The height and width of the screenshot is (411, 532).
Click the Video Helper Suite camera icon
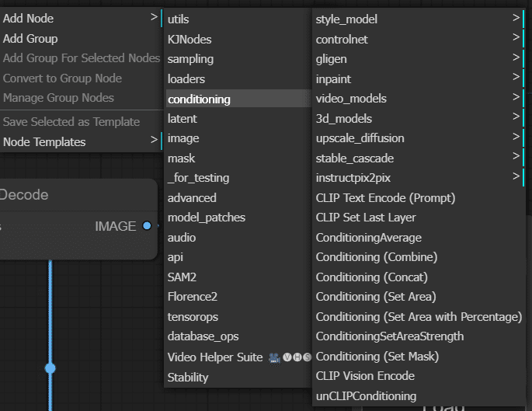[x=273, y=357]
